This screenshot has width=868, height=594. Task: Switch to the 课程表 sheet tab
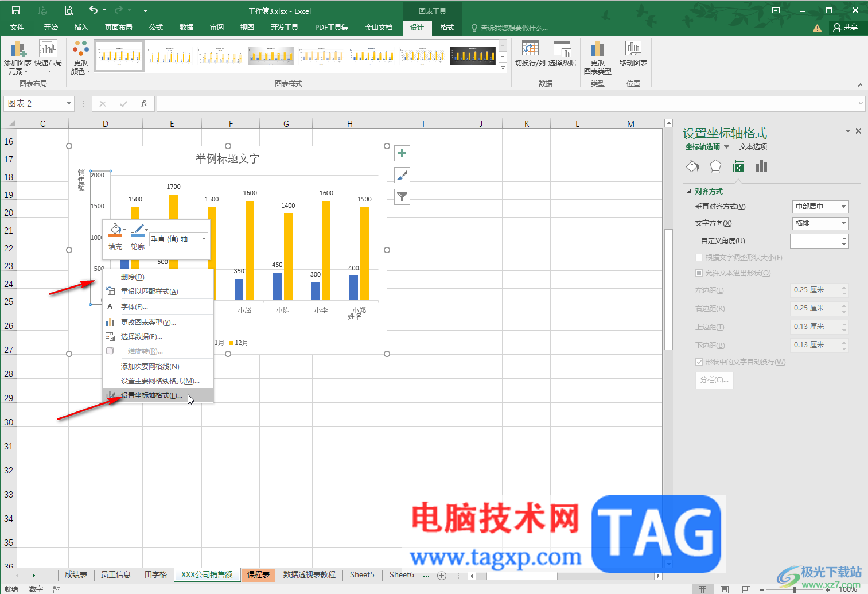point(259,574)
